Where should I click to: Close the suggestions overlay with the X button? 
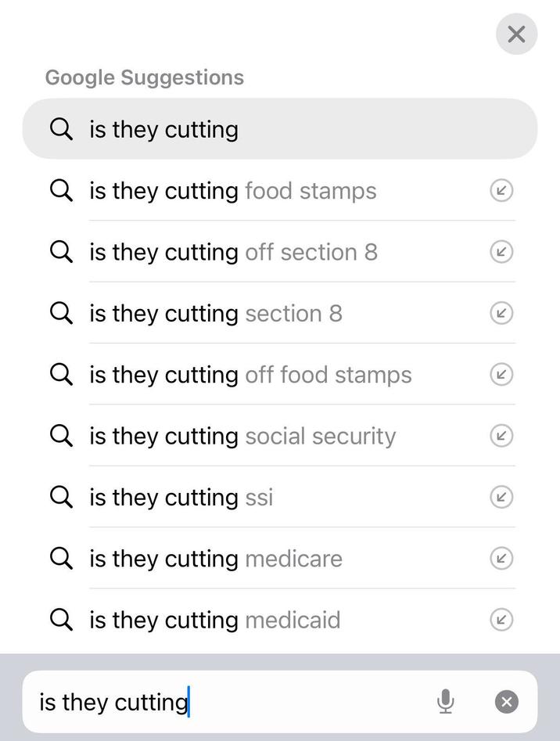(x=516, y=34)
